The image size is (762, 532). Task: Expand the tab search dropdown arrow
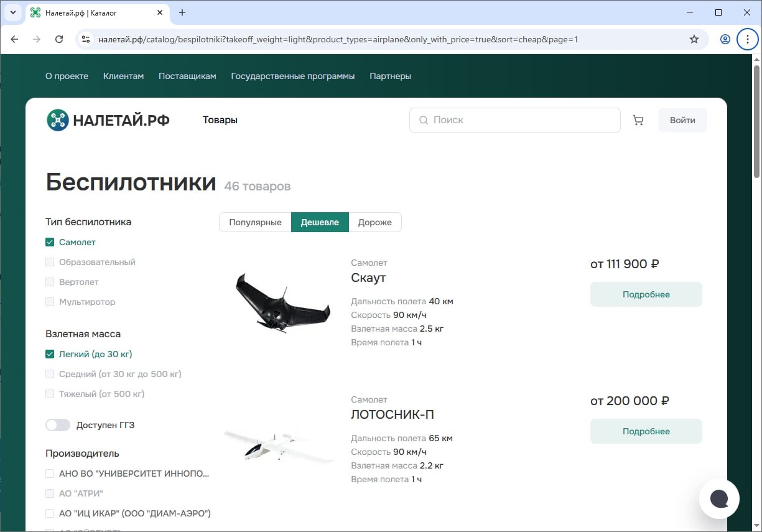click(x=12, y=12)
